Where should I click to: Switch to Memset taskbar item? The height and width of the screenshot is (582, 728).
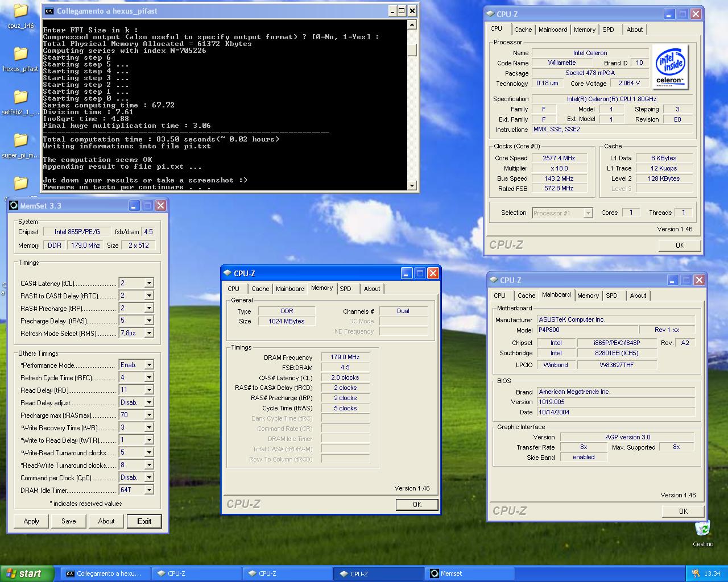coord(470,573)
